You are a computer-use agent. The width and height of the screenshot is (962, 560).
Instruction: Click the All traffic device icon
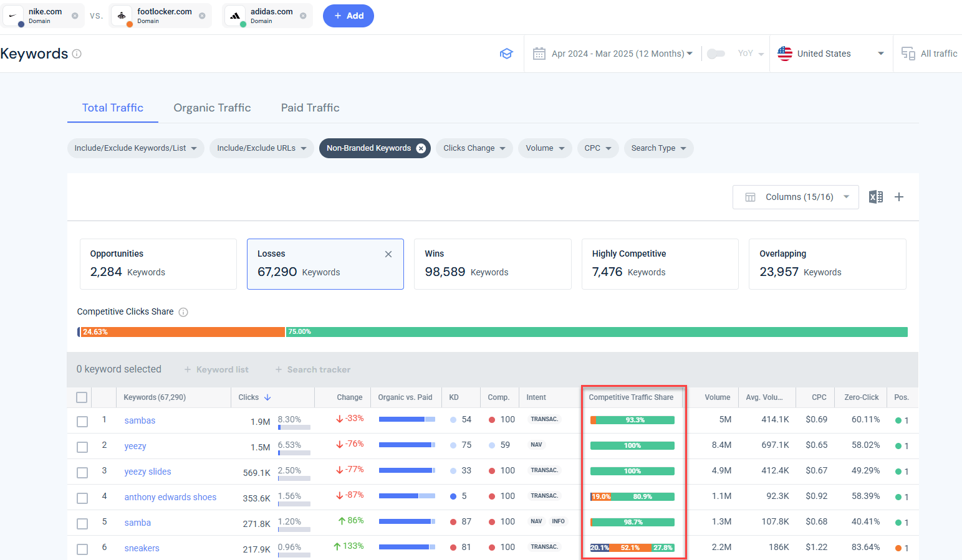908,54
